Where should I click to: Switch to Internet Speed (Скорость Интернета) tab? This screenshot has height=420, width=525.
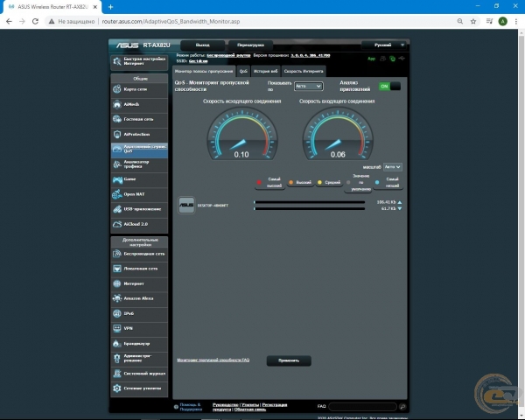(x=304, y=71)
